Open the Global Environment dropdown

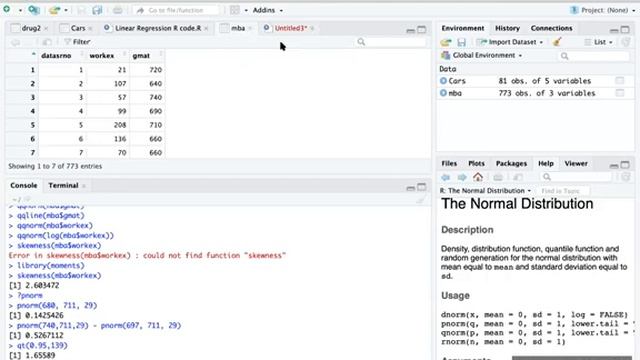482,55
